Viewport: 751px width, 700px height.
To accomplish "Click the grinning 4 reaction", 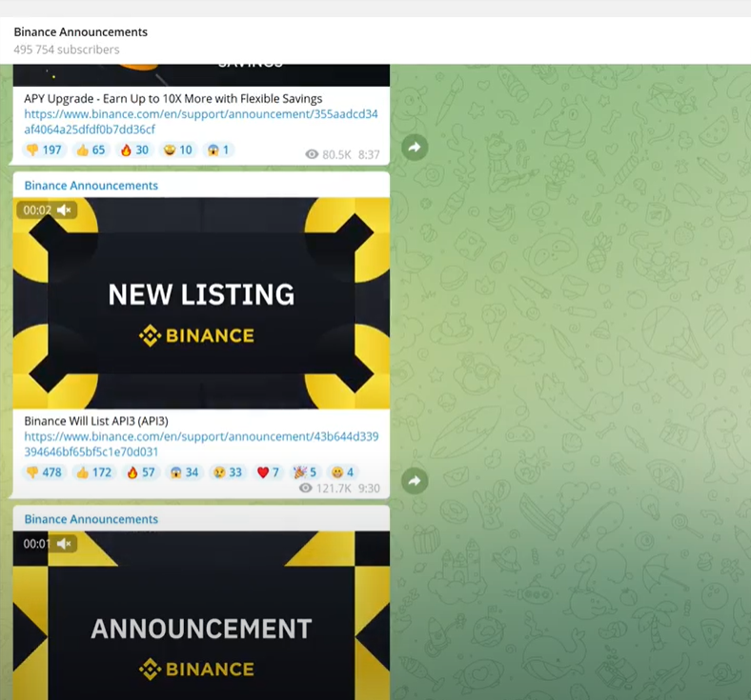I will 342,472.
